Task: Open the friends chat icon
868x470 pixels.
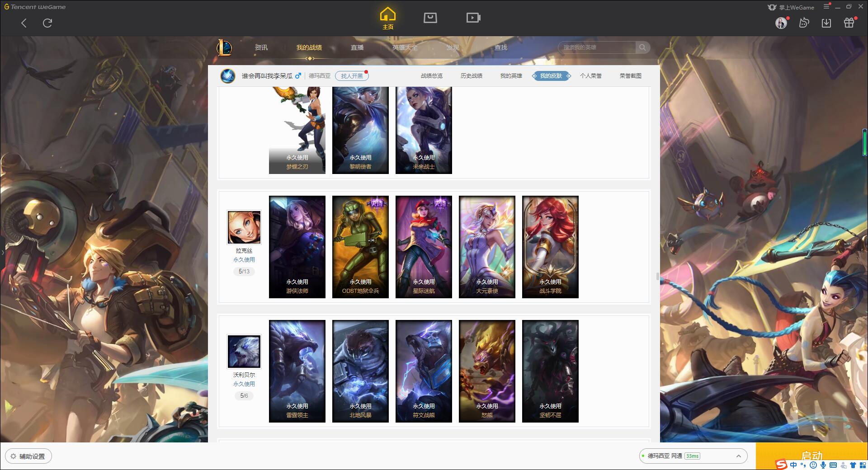Action: [804, 23]
